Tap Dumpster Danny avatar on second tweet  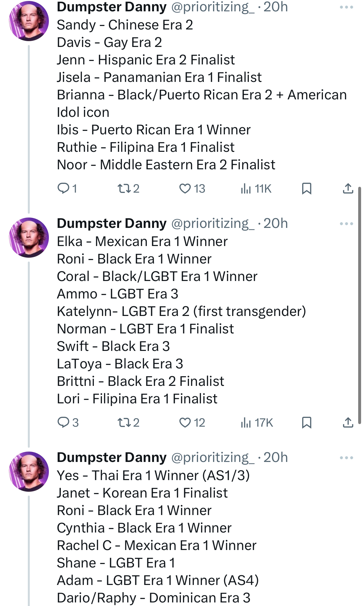click(x=29, y=238)
